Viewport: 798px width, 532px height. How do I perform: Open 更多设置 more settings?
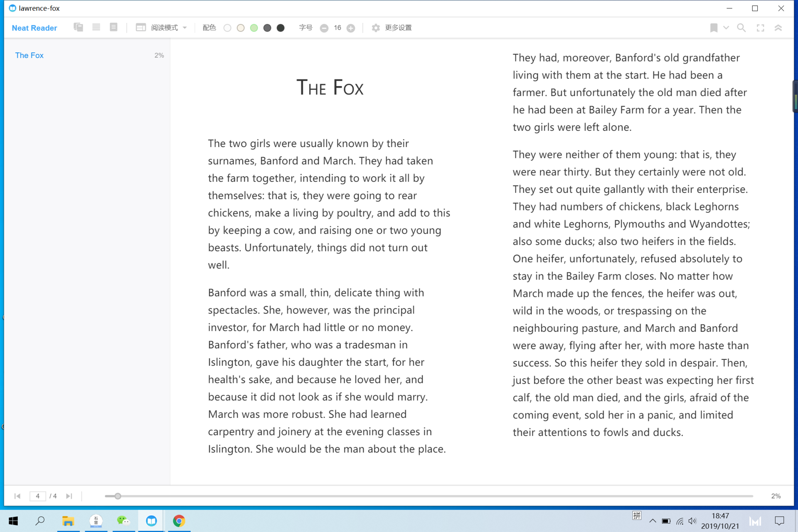398,28
